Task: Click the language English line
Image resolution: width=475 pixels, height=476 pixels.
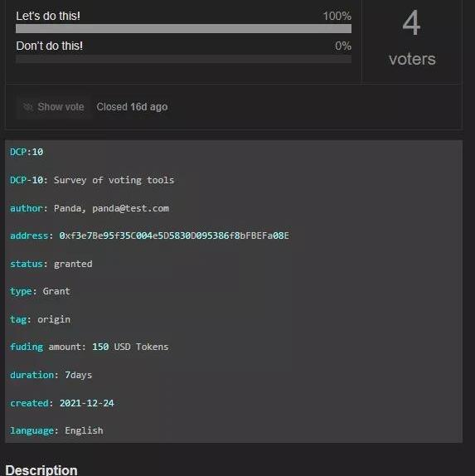Action: coord(56,430)
